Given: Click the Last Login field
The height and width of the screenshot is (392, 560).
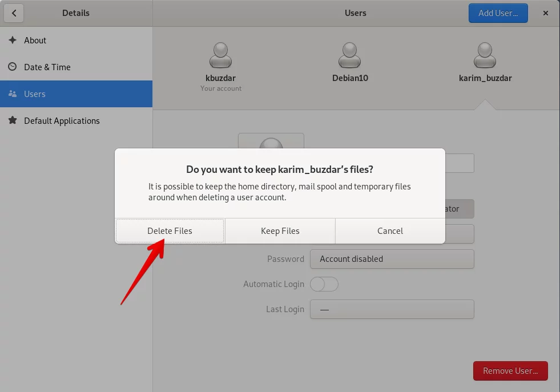Looking at the screenshot, I should 392,309.
